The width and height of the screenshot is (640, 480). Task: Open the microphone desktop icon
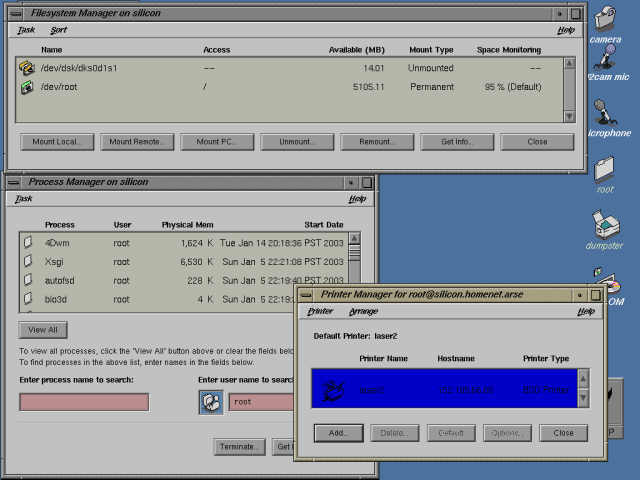tap(602, 112)
